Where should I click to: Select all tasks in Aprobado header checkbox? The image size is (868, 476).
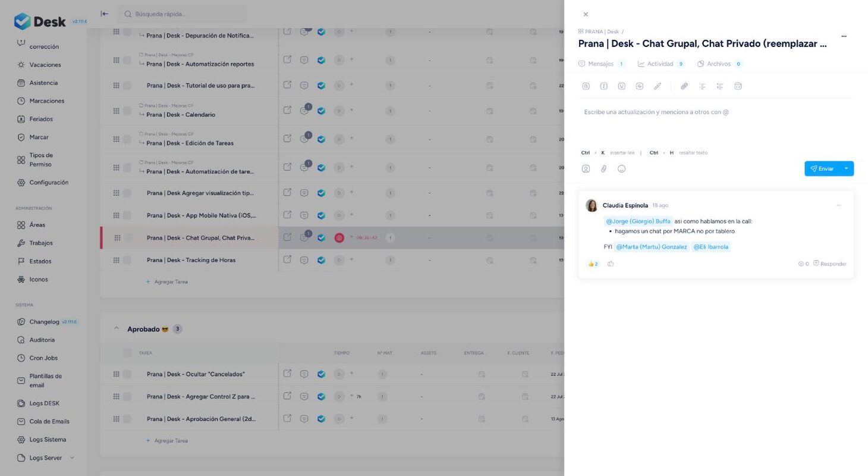pyautogui.click(x=127, y=353)
